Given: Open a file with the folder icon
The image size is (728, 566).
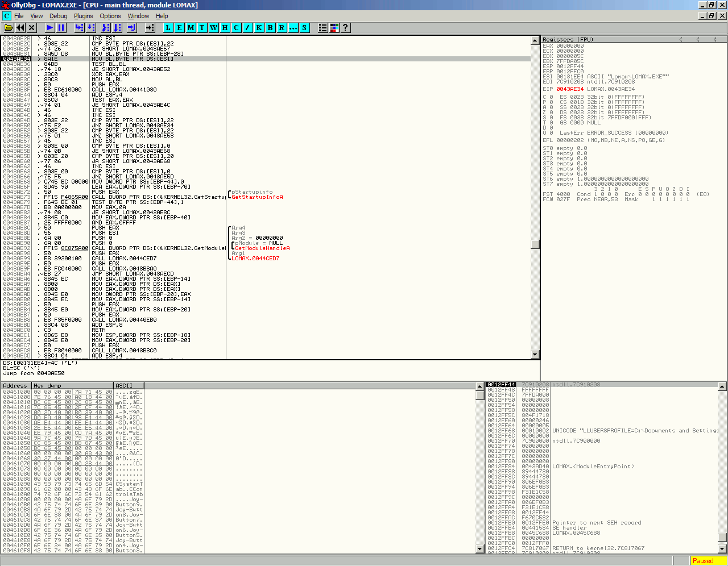Looking at the screenshot, I should pyautogui.click(x=9, y=27).
